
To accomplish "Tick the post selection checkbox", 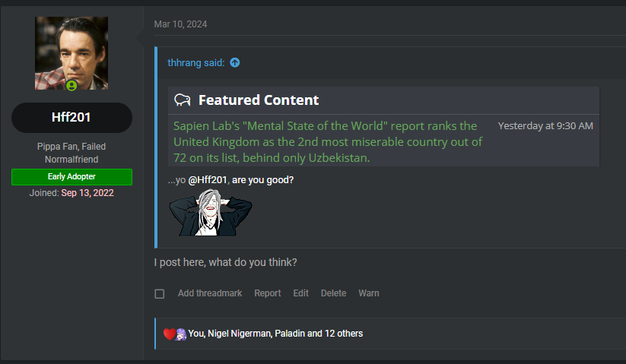I will (x=159, y=294).
